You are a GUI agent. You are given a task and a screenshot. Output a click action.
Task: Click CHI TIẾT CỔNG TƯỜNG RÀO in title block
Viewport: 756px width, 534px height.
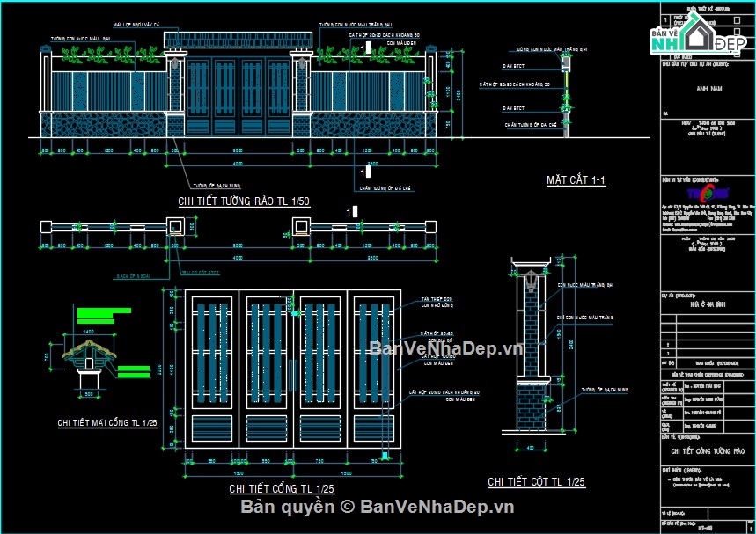click(x=708, y=451)
